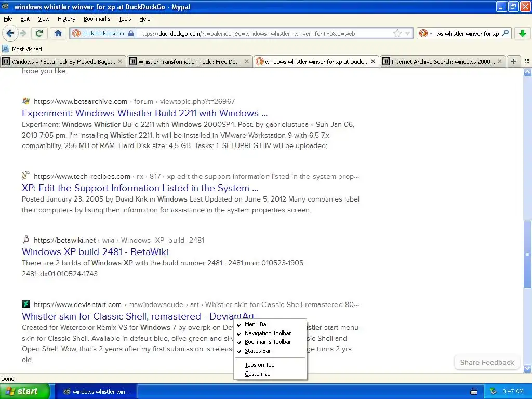
Task: Click the tech-recipes favicon
Action: 26,176
